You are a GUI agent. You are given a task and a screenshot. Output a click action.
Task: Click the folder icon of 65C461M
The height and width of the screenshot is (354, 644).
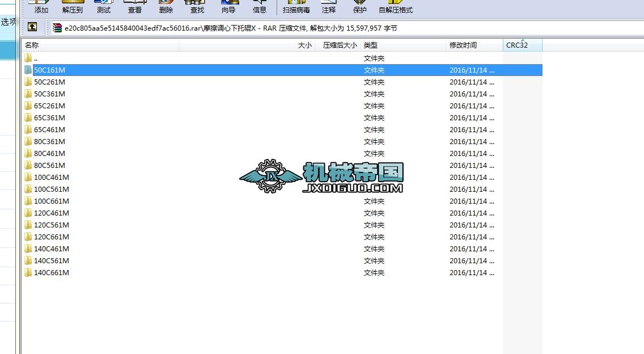click(28, 129)
